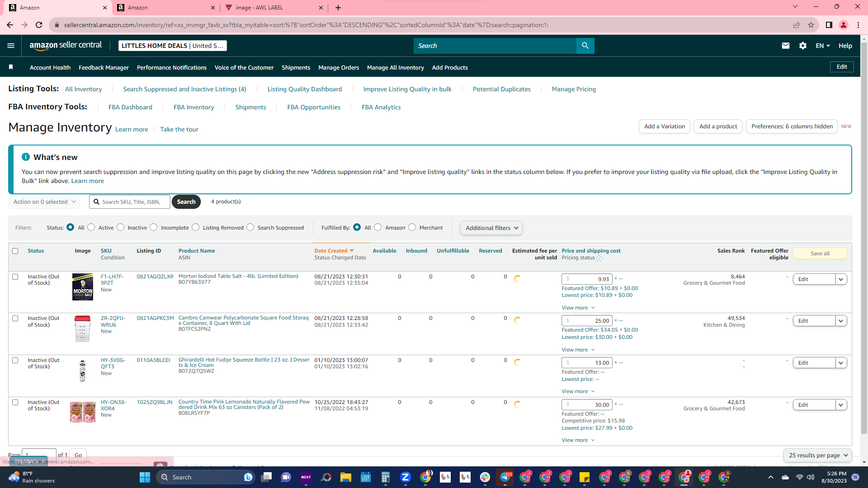Click the Search SKU, Title, ISBN field
Screen dimensions: 868x488
[x=130, y=202]
